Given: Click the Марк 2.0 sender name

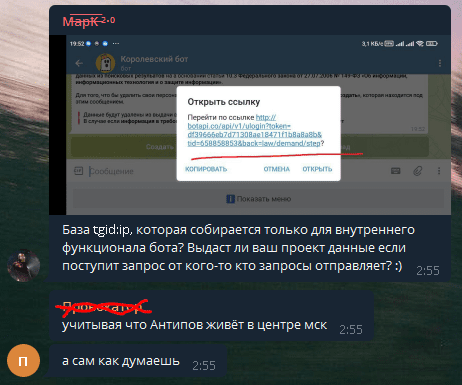Looking at the screenshot, I should point(89,21).
